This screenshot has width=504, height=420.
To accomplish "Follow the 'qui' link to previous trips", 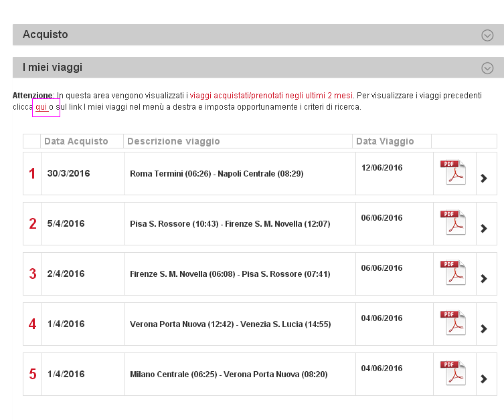I will [41, 107].
